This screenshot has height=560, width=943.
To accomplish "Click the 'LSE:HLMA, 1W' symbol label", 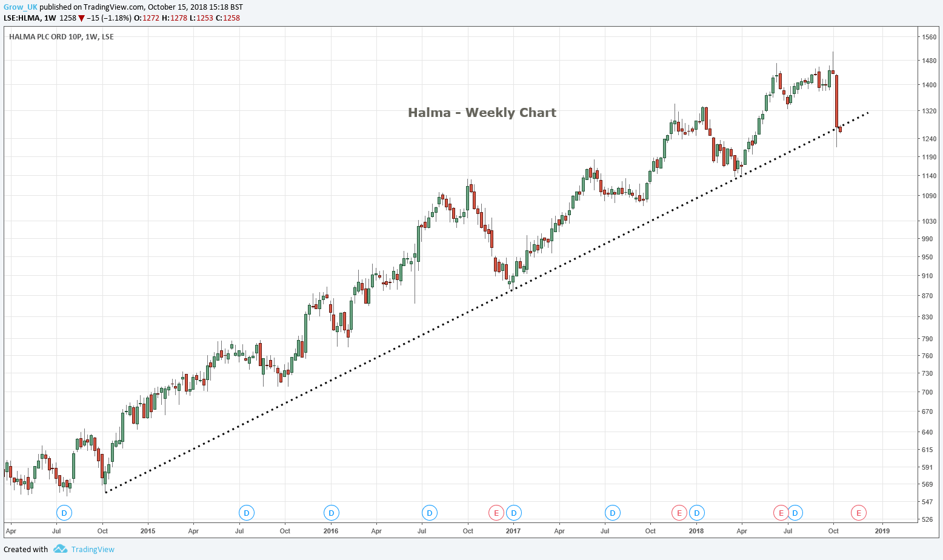I will (x=30, y=18).
